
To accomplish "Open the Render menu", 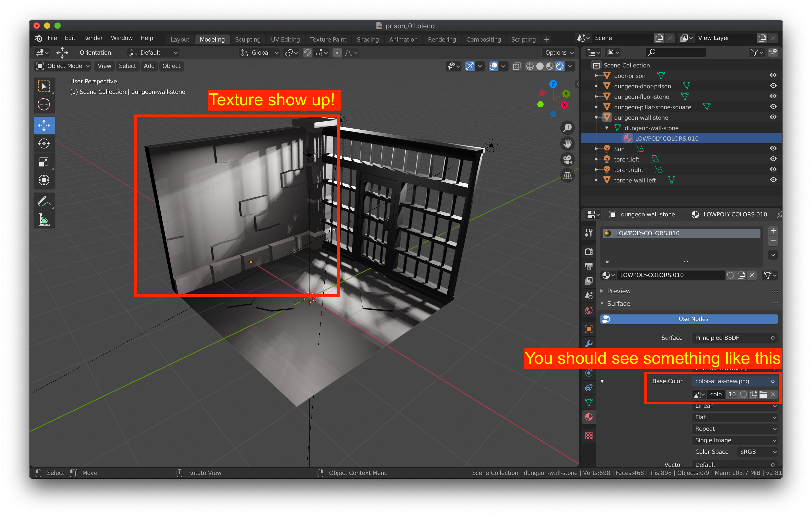I will [x=93, y=38].
